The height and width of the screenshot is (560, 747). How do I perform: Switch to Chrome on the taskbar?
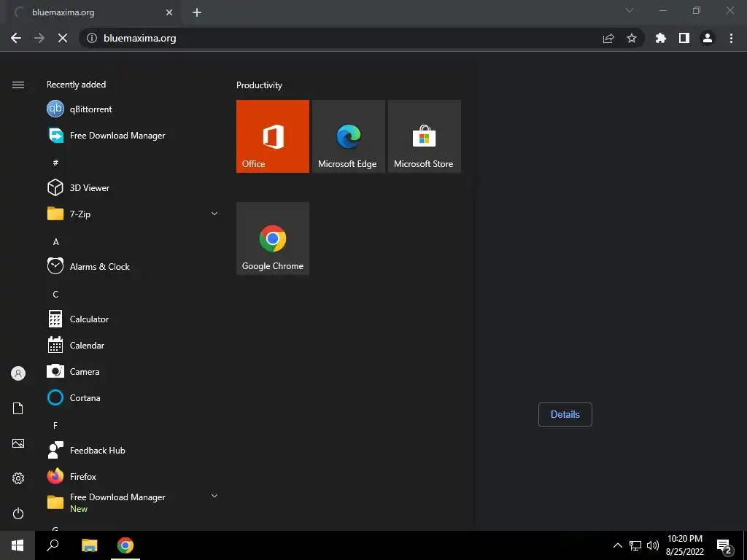tap(125, 545)
